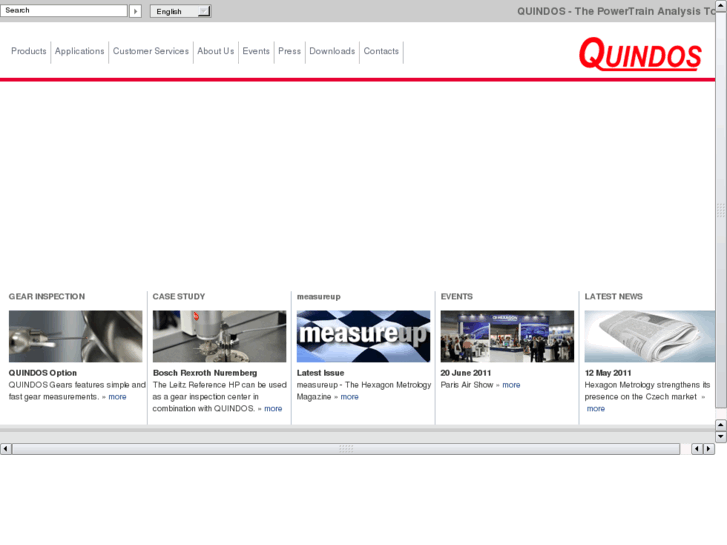Click the 12 May 2011 date text
Viewport: 727px width, 545px height.
(608, 373)
